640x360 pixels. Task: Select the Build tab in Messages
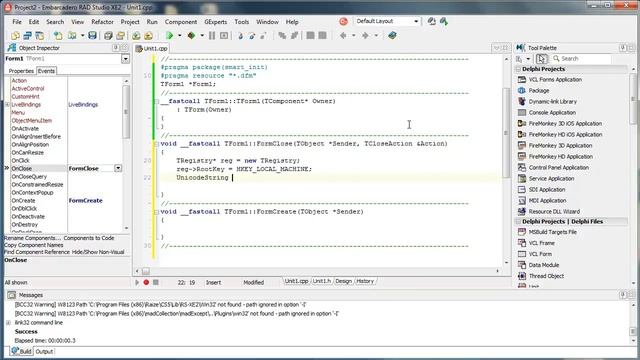22,351
